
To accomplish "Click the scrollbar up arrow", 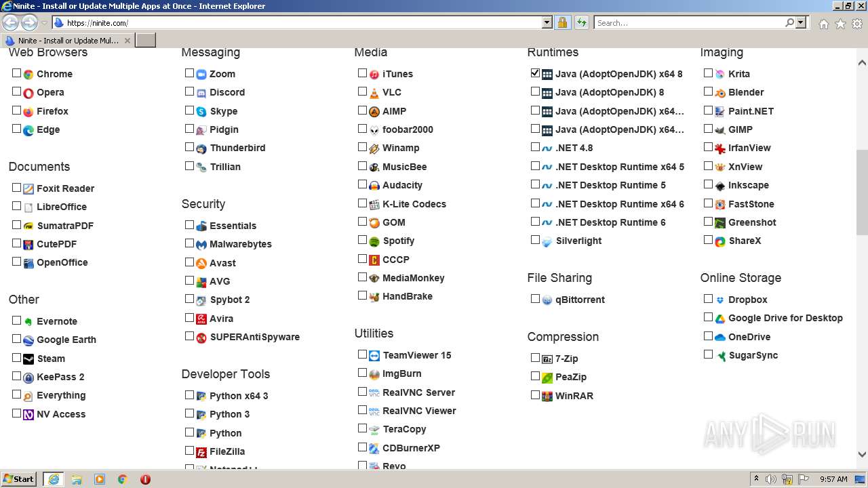I will click(x=862, y=63).
